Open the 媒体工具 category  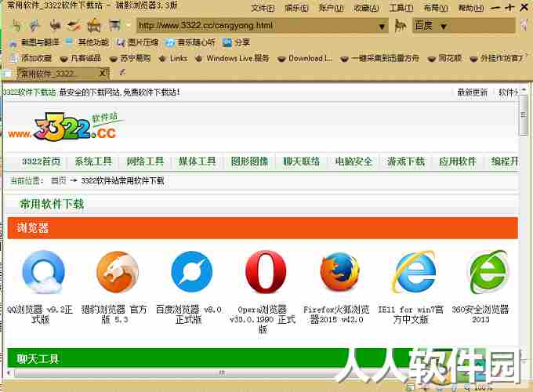[x=198, y=162]
